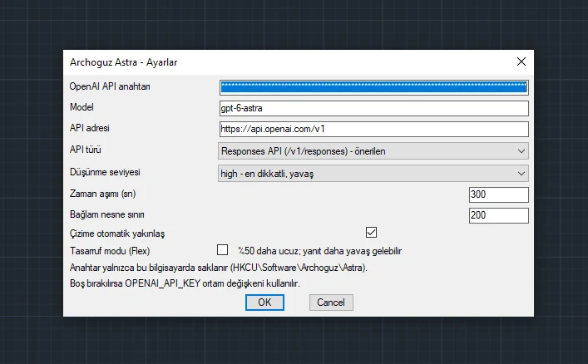Screen dimensions: 588x364
Task: Focus the API adresi URL field
Action: click(x=374, y=129)
